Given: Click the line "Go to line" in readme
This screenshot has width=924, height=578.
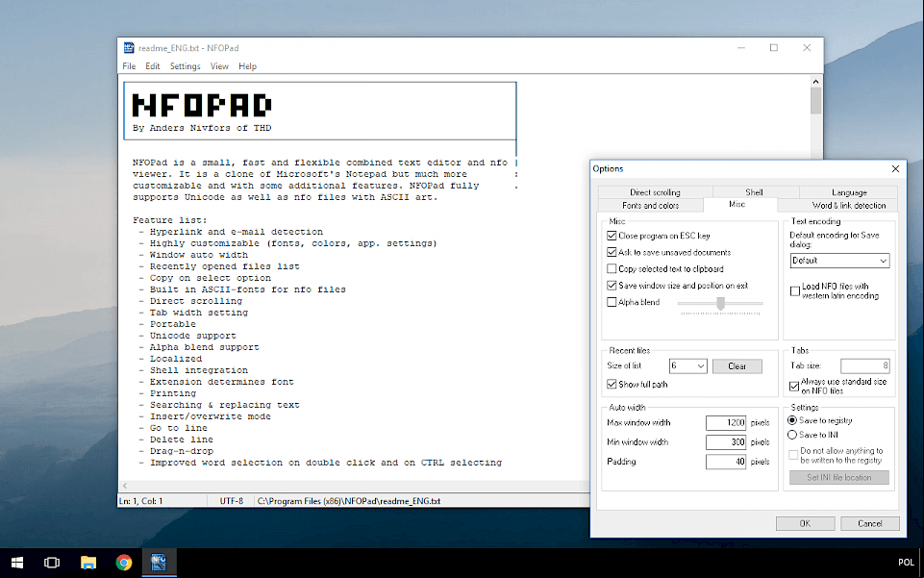Looking at the screenshot, I should (x=179, y=428).
